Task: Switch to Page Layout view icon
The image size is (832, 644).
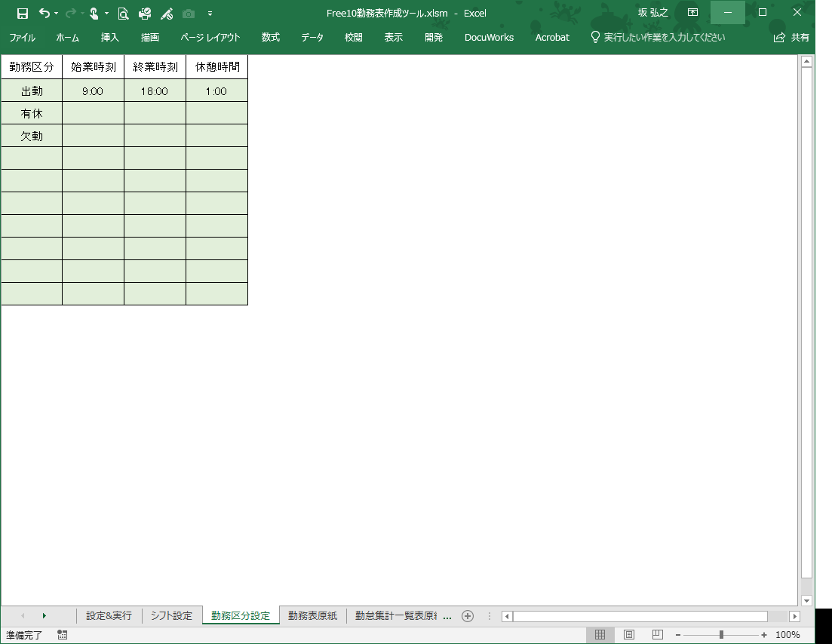Action: (x=629, y=634)
